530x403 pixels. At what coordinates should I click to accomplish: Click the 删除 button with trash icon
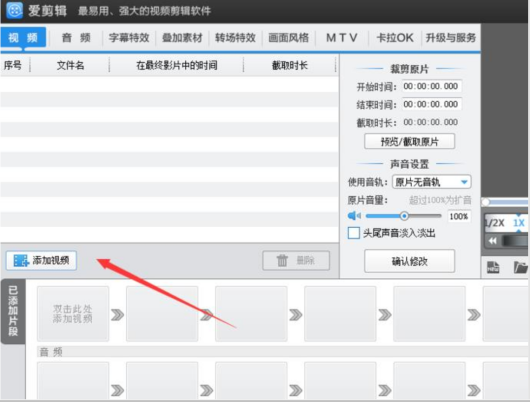296,260
